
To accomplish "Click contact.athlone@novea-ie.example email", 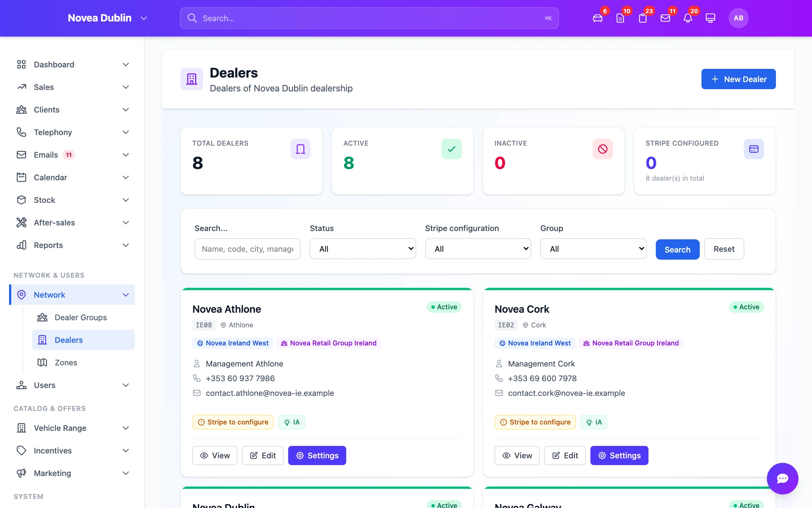I will click(x=270, y=393).
